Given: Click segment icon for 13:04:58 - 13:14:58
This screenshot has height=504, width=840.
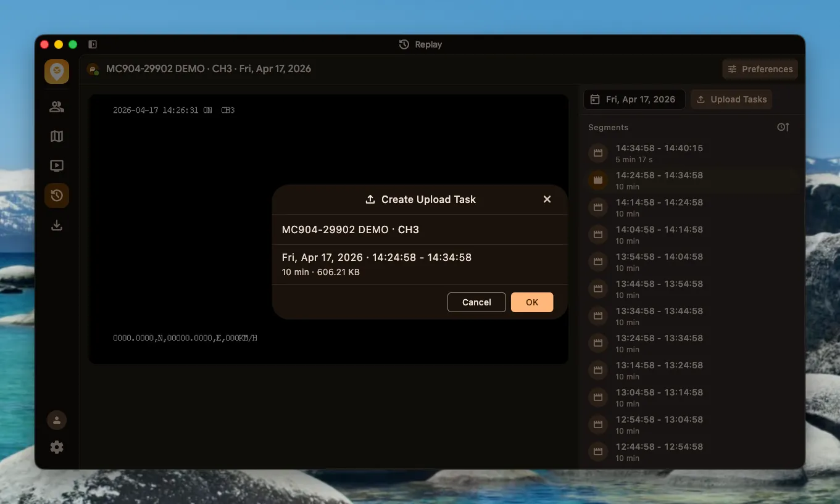Looking at the screenshot, I should 597,397.
